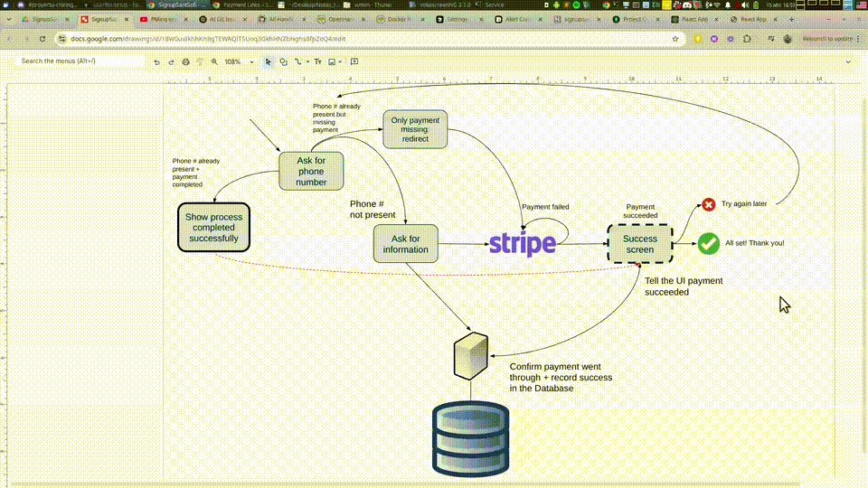Bookmark this page with the star icon
868x488 pixels.
675,39
